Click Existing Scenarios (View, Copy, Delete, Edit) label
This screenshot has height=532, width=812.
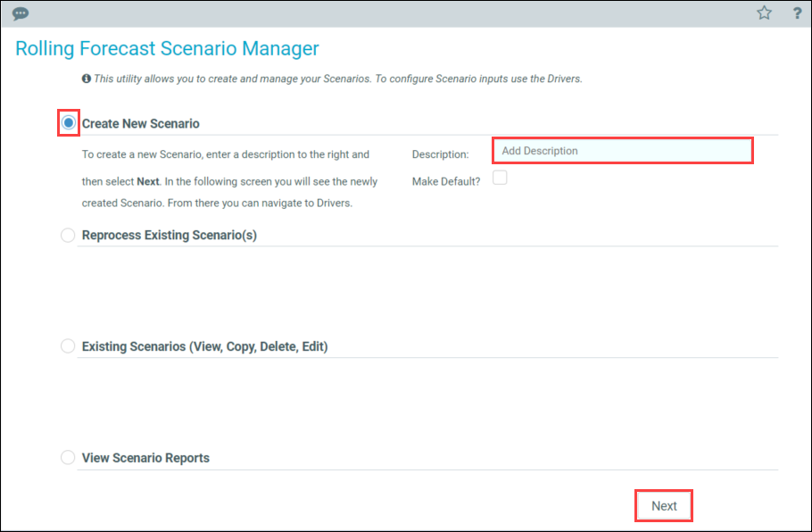204,346
